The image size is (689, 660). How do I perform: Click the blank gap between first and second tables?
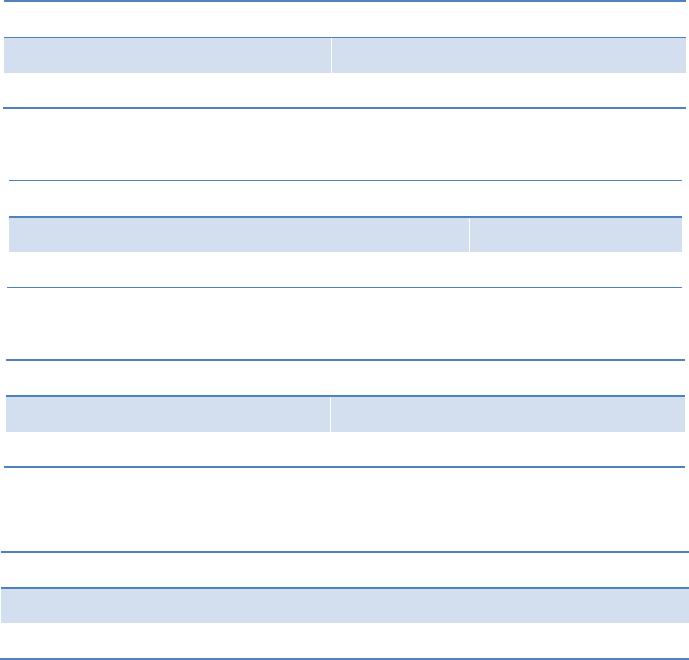tap(344, 144)
